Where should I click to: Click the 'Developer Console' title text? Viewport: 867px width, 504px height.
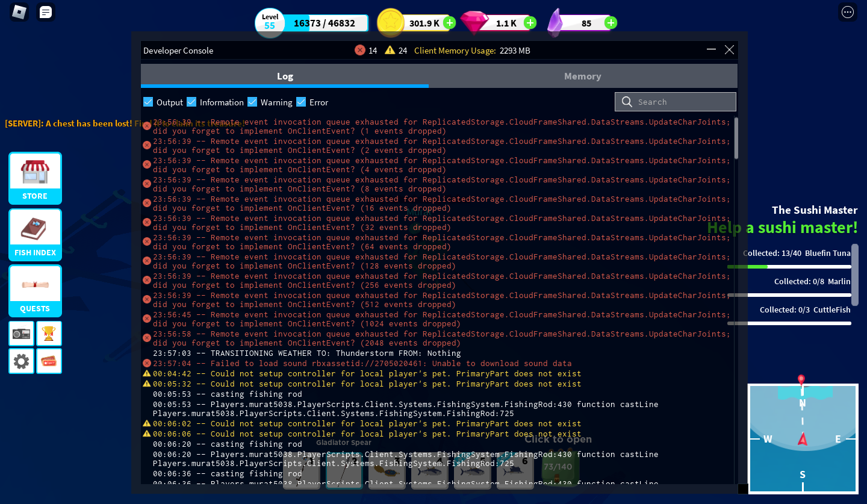[x=178, y=51]
